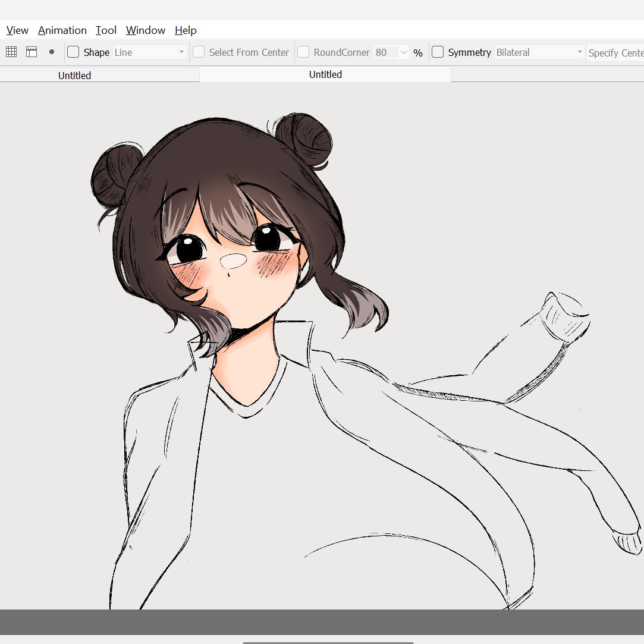Viewport: 644px width, 644px height.
Task: Select the second Untitled canvas tab
Action: pos(325,74)
